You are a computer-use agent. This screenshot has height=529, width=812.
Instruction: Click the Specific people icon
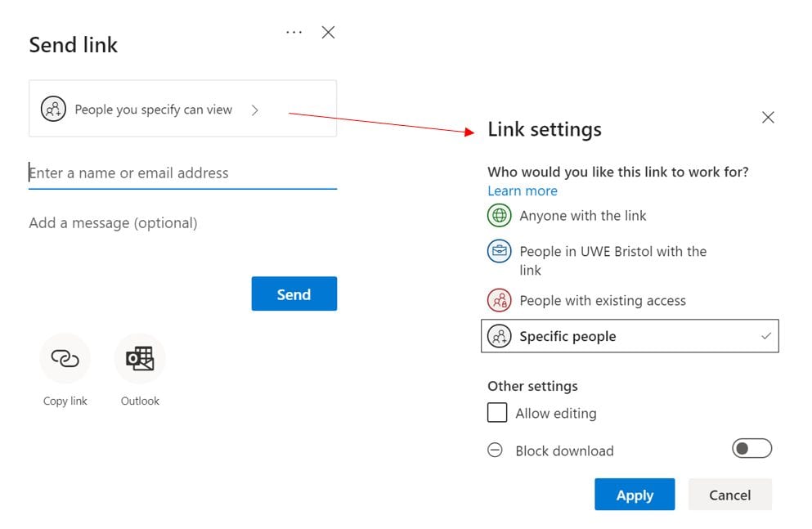click(x=500, y=335)
